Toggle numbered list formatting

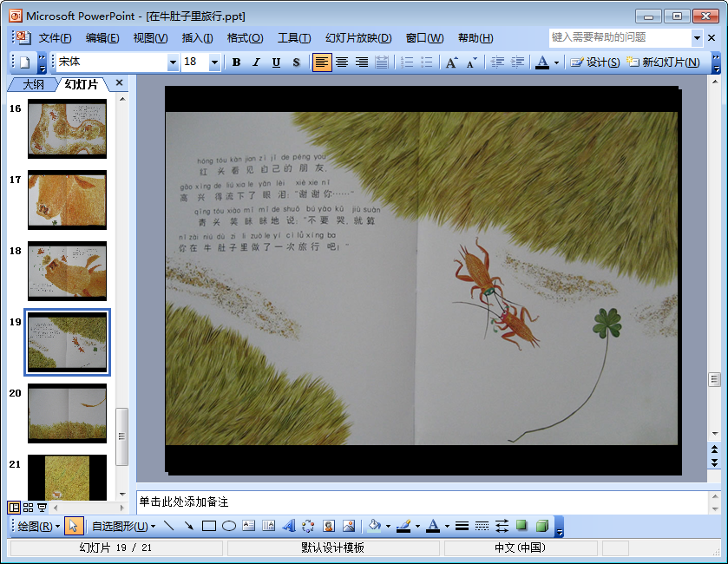tap(407, 62)
